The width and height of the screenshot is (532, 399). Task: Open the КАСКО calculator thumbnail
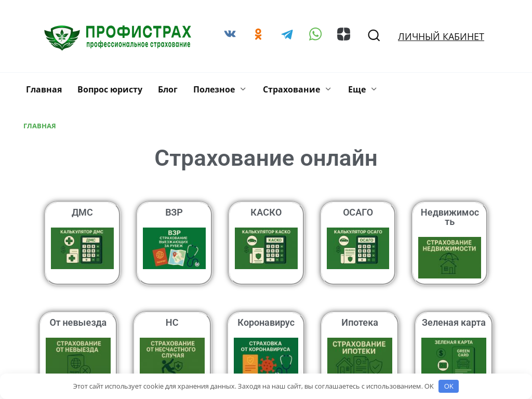(266, 248)
